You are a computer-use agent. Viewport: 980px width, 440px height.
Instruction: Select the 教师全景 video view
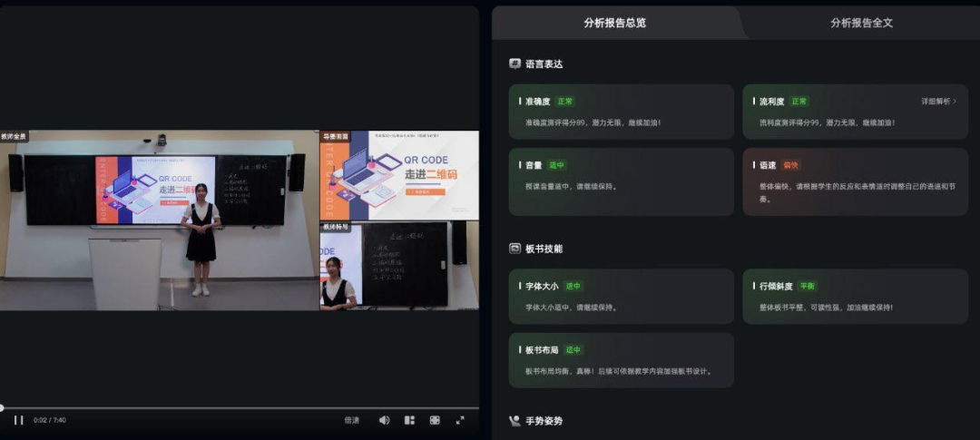click(160, 220)
